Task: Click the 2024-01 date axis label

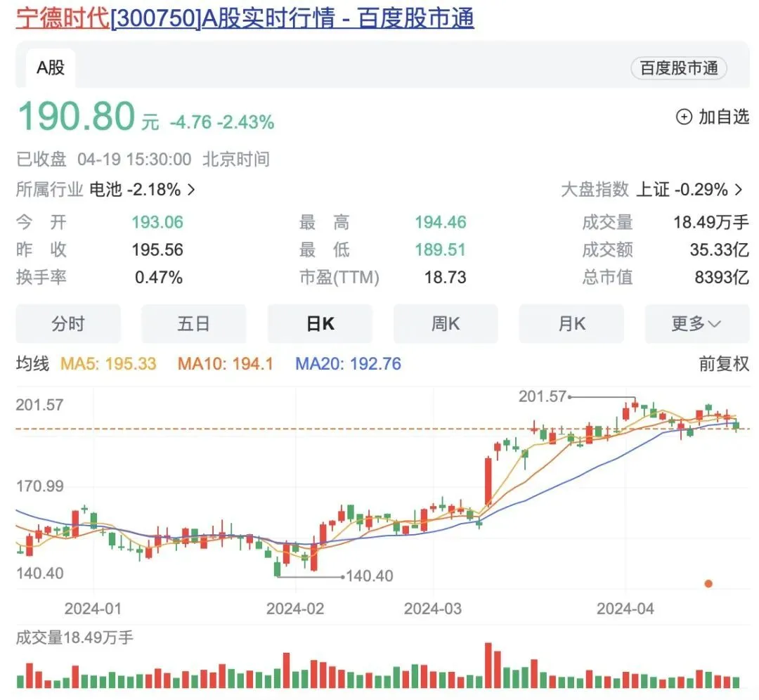Action: click(93, 609)
